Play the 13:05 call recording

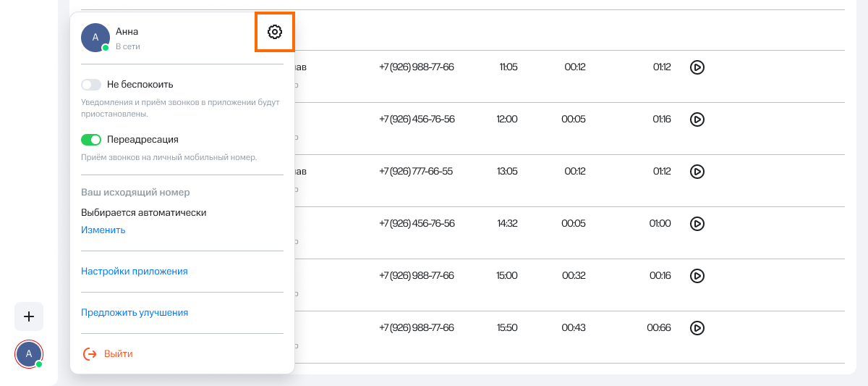click(697, 172)
